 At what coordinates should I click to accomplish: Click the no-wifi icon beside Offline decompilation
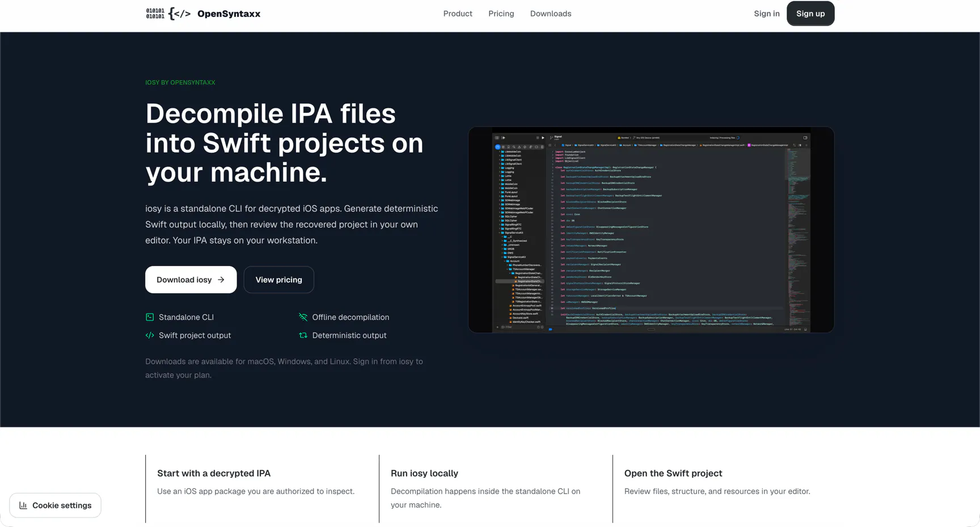click(303, 317)
